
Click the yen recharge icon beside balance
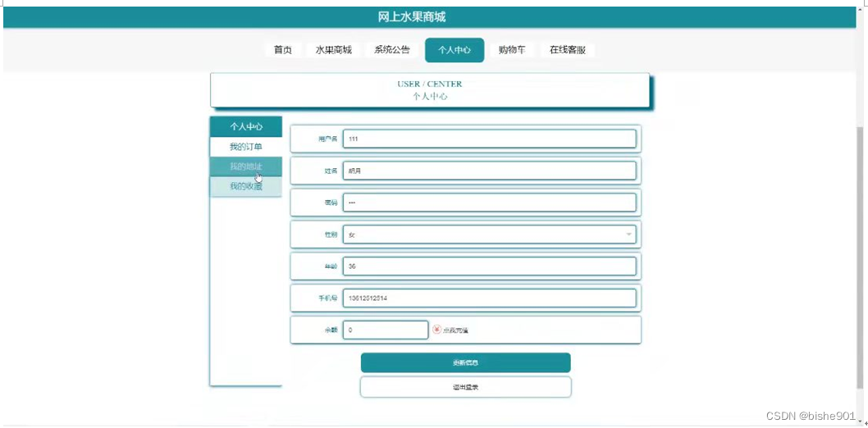tap(436, 330)
